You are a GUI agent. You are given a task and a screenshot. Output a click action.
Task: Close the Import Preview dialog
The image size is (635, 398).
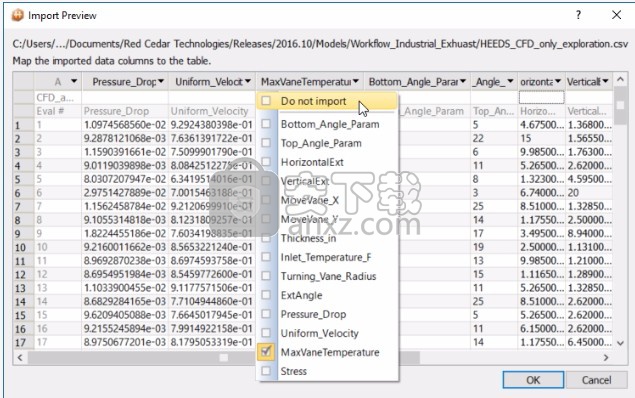(616, 15)
